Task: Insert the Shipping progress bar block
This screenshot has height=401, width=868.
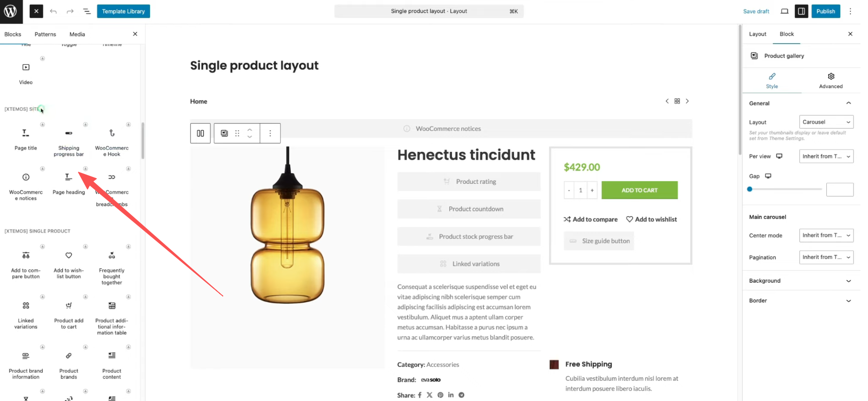Action: [68, 139]
